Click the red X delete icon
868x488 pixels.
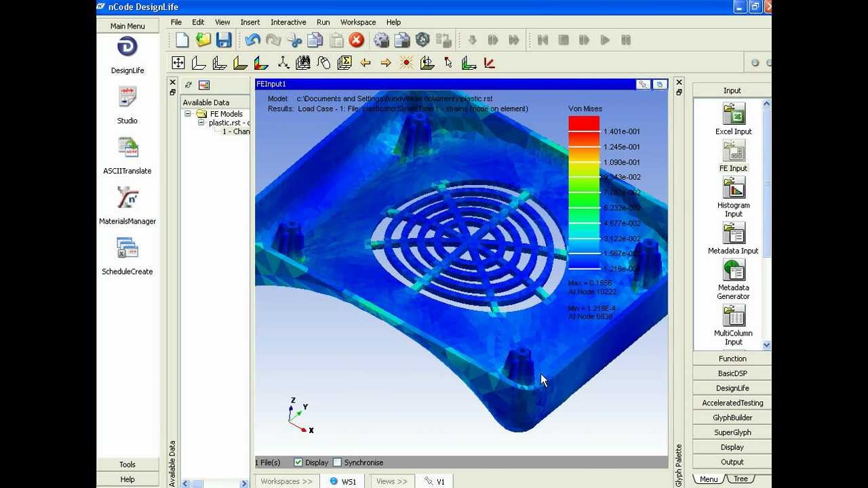356,40
